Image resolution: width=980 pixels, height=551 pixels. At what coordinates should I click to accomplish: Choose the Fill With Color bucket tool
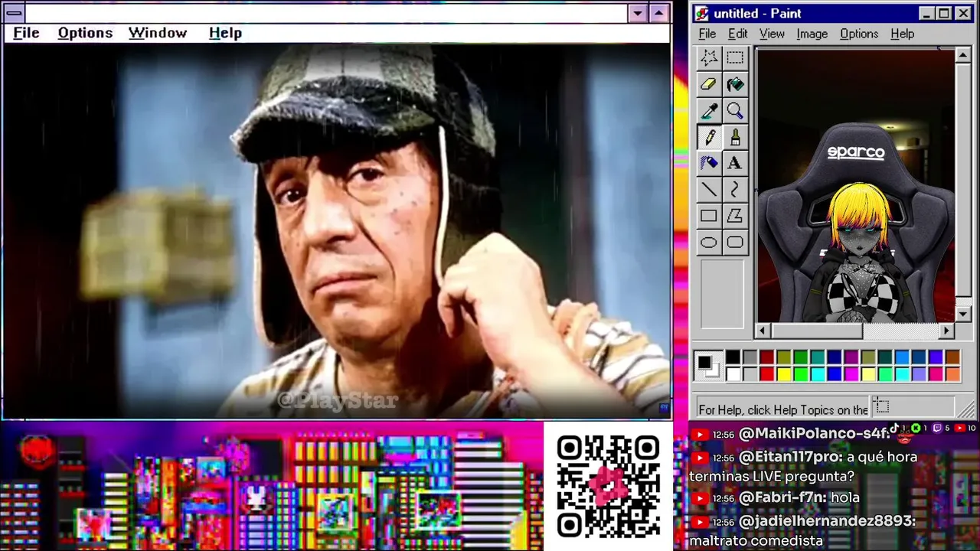[x=735, y=84]
